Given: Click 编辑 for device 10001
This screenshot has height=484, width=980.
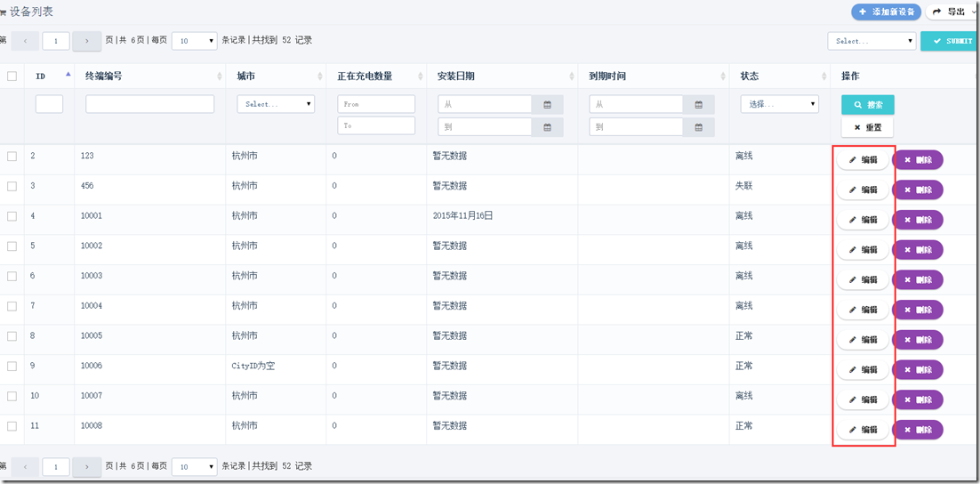Looking at the screenshot, I should point(863,220).
